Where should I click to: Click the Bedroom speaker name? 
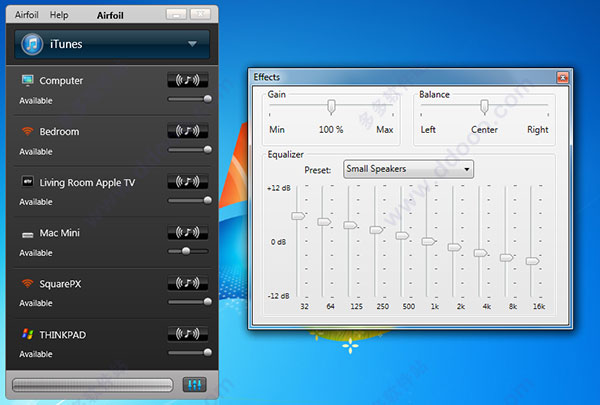click(x=59, y=132)
